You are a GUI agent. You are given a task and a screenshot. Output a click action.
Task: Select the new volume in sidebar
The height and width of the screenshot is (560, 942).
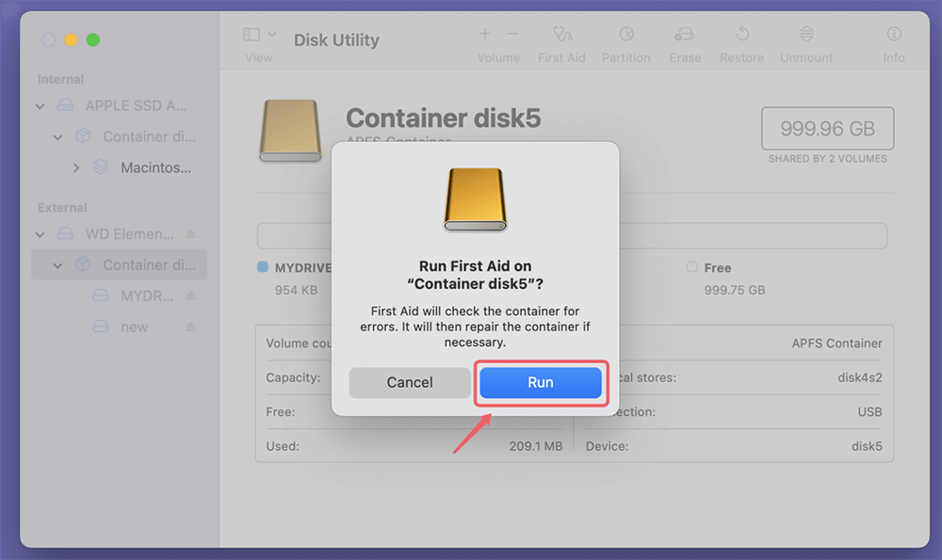[x=135, y=327]
